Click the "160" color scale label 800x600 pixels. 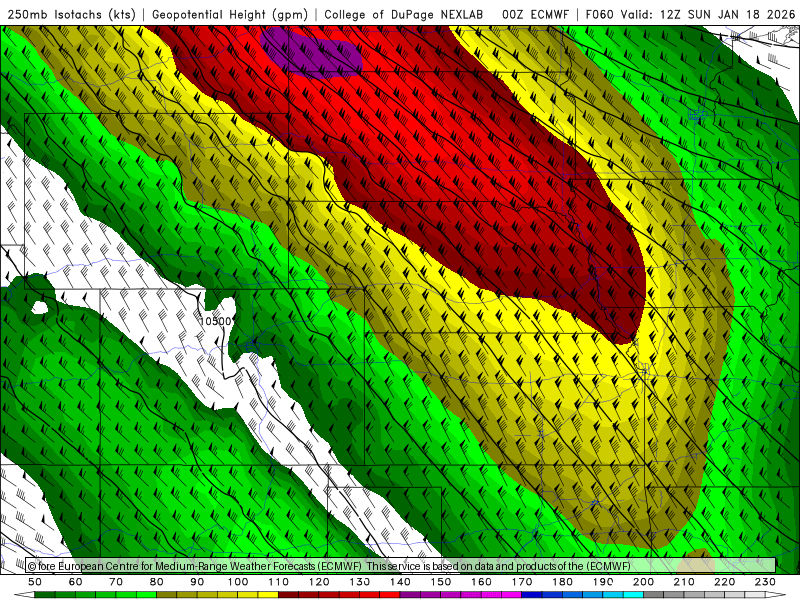[481, 582]
